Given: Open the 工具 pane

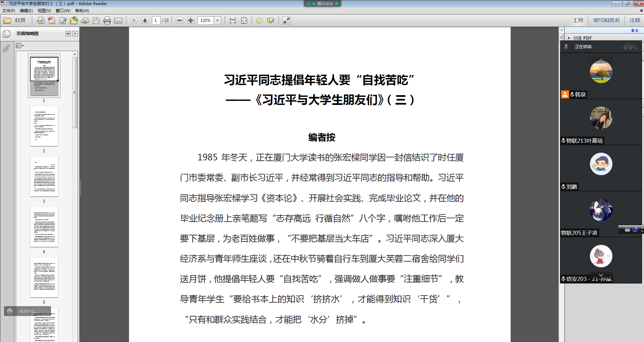Looking at the screenshot, I should click(578, 21).
